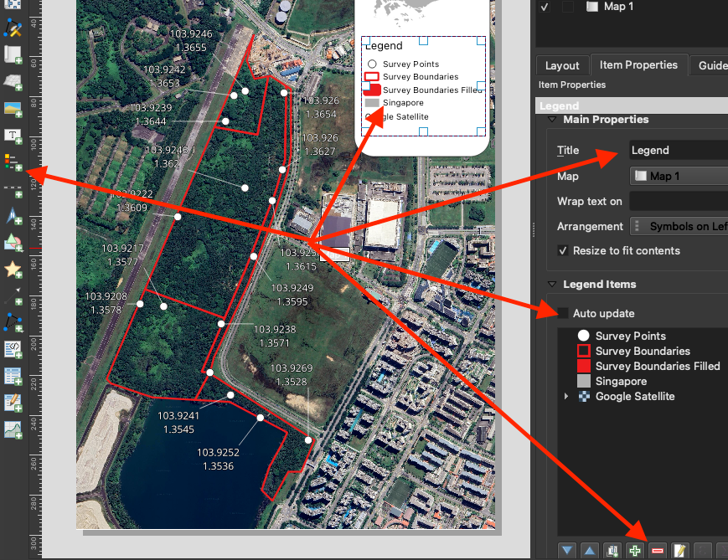Click the map label 103.9249 1.3595
Viewport: 728px width, 560px height.
coord(292,295)
